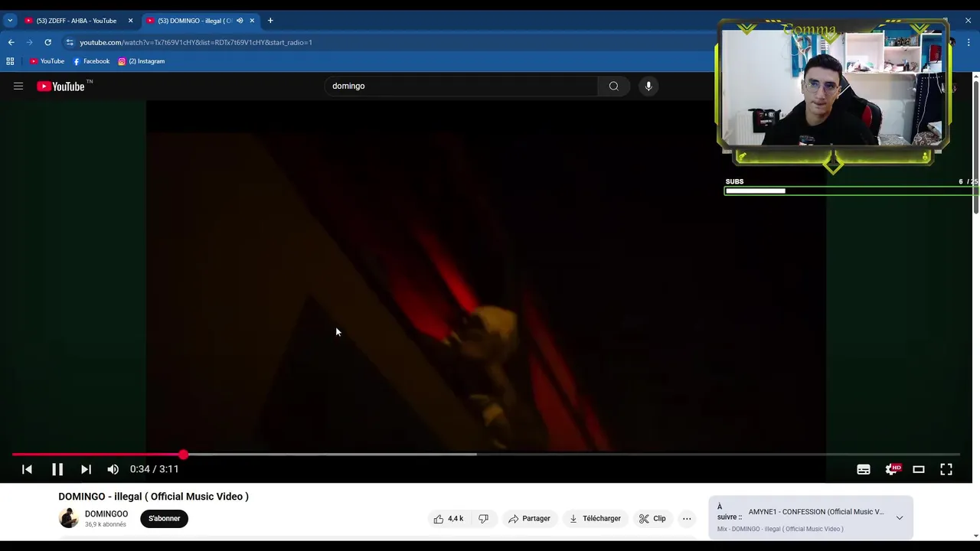Image resolution: width=980 pixels, height=551 pixels.
Task: Create a Clip of the video
Action: click(652, 518)
